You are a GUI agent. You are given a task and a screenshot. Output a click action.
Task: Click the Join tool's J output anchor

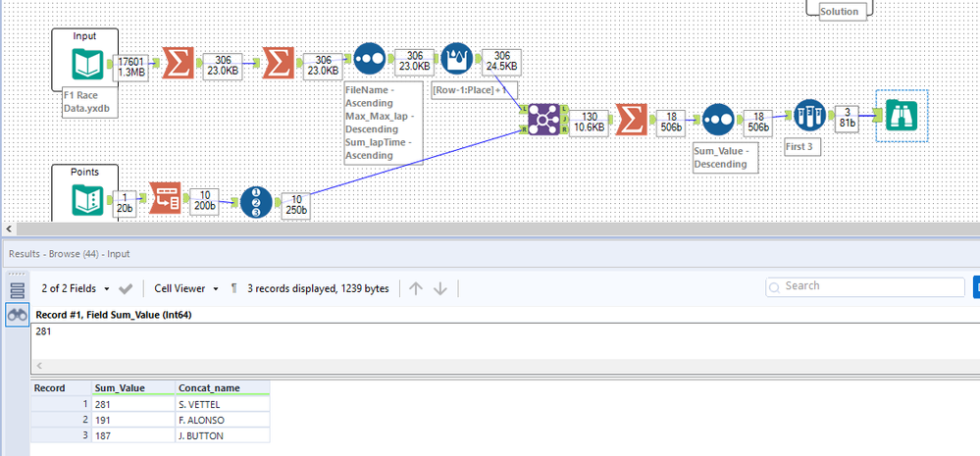(564, 119)
